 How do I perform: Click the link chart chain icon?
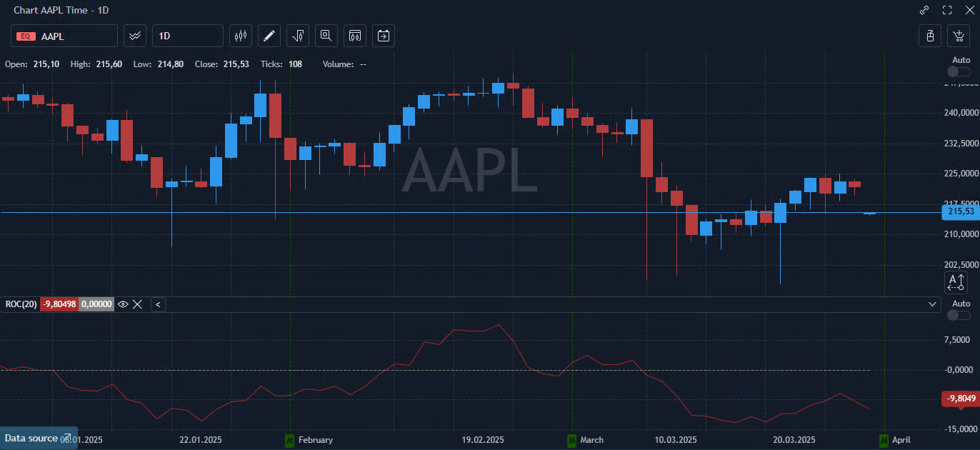coord(924,10)
